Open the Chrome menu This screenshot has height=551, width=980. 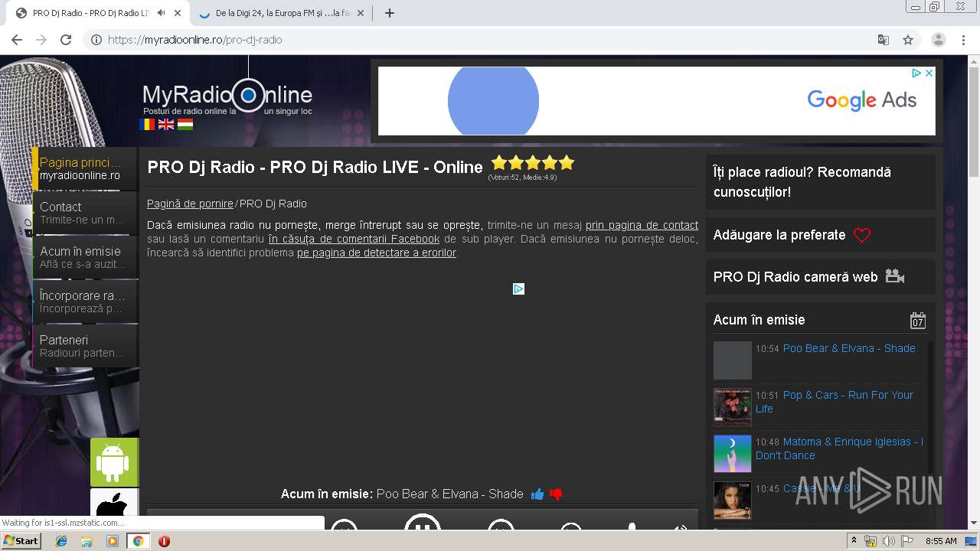coord(962,40)
